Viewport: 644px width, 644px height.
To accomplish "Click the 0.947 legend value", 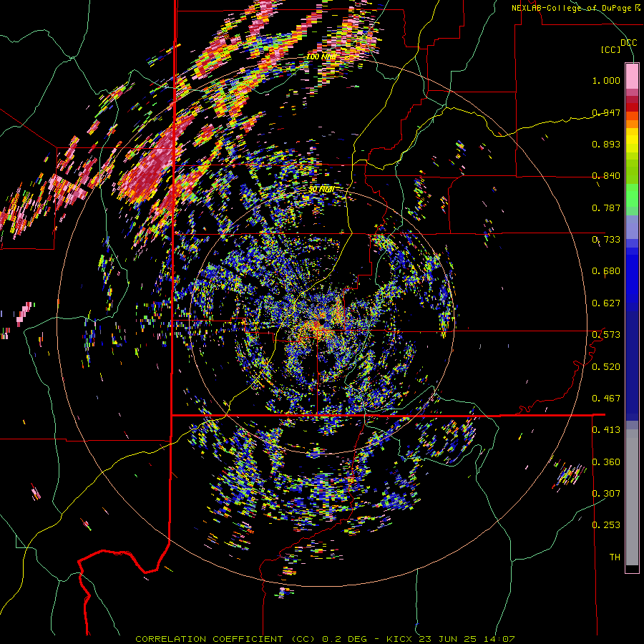I will pos(606,112).
